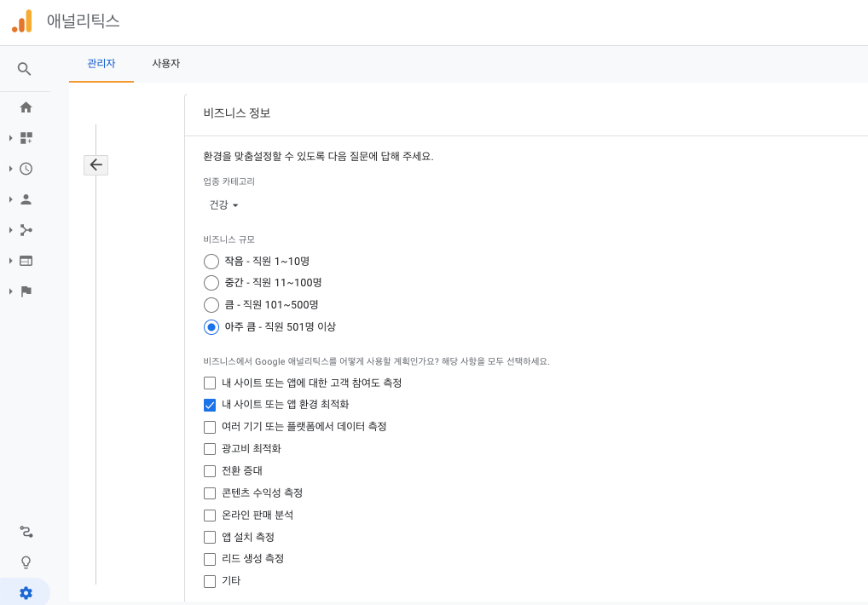
Task: Check the 광고비 최적화 checkbox
Action: (x=209, y=448)
